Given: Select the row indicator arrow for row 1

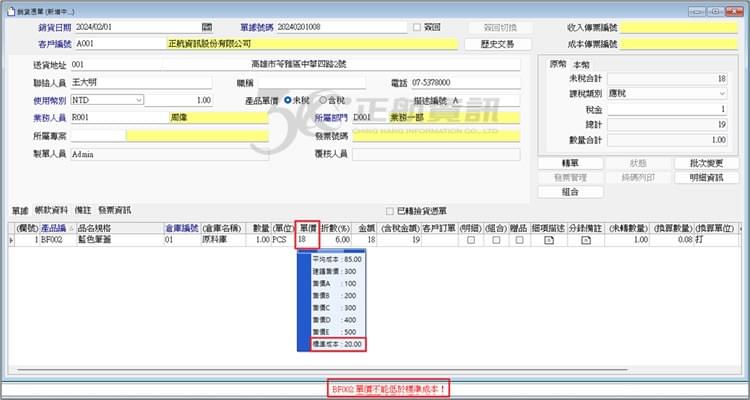Looking at the screenshot, I should click(11, 240).
